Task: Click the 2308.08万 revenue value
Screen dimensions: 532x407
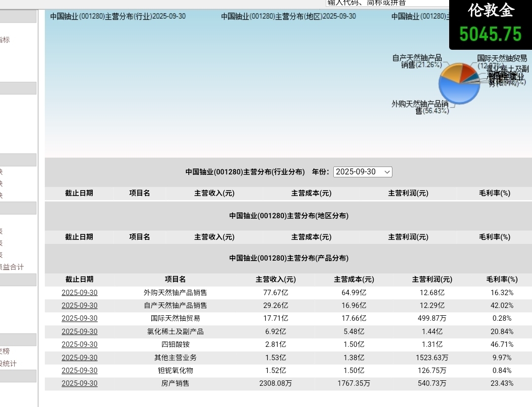Action: pos(276,384)
